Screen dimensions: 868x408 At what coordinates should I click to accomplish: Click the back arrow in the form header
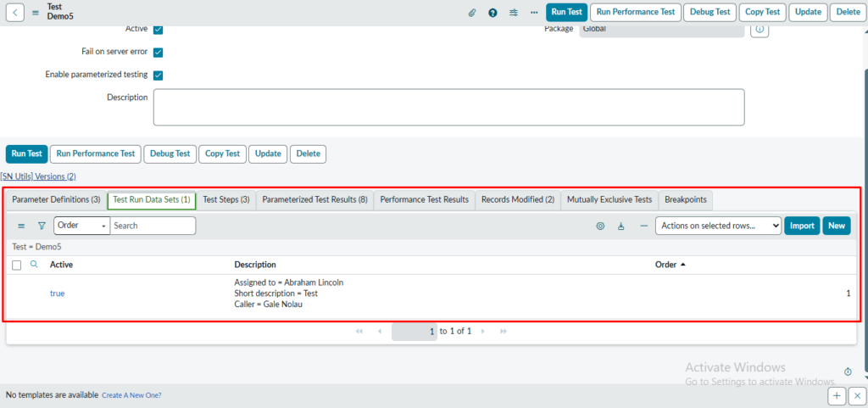(x=17, y=12)
